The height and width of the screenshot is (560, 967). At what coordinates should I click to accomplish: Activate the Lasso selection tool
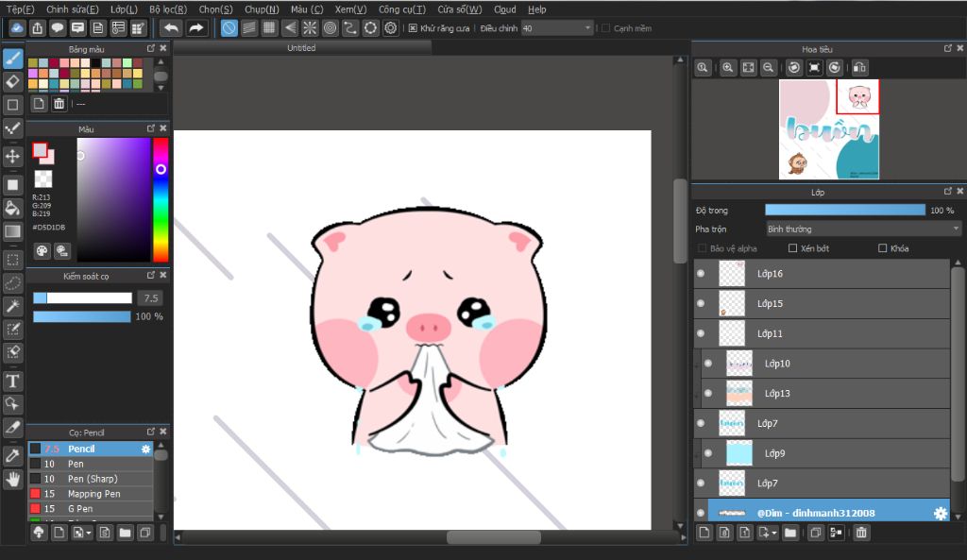pyautogui.click(x=13, y=283)
